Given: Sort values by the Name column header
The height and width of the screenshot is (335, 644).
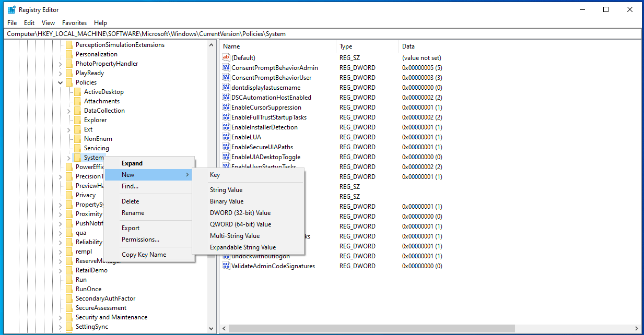Looking at the screenshot, I should pos(278,46).
